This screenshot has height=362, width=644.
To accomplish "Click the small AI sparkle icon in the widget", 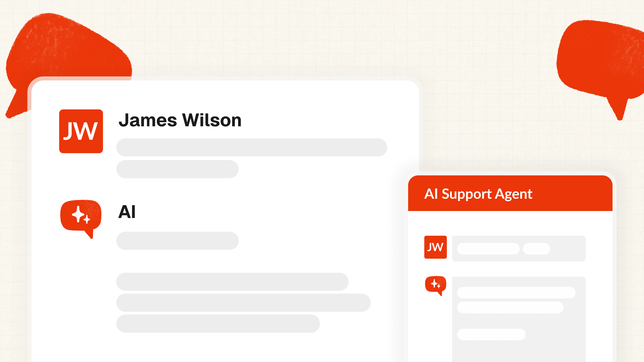I will (435, 285).
